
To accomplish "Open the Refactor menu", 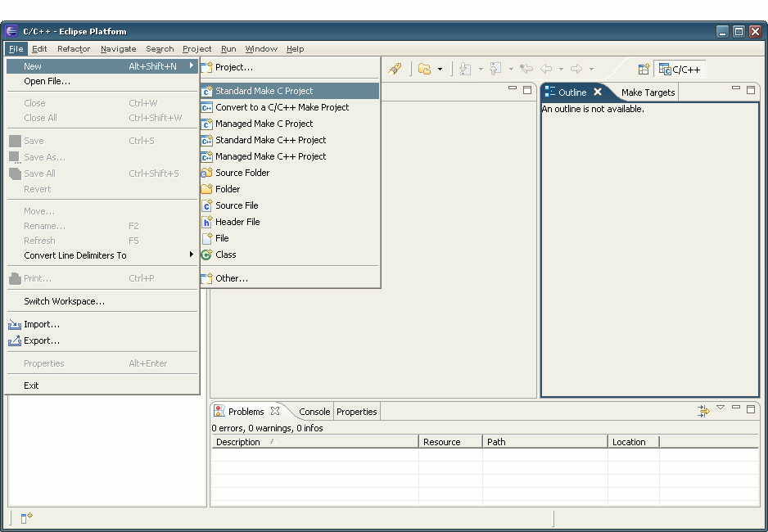I will tap(74, 49).
